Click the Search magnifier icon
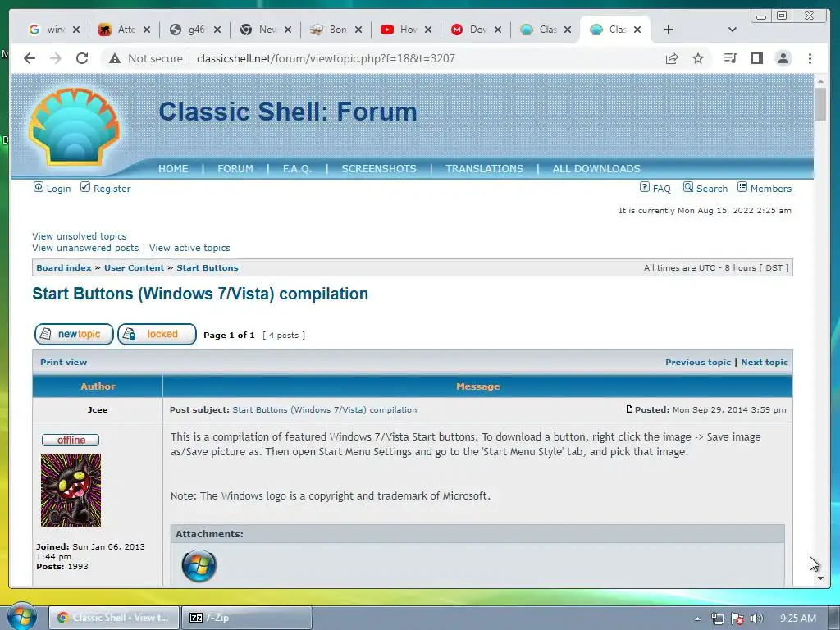 tap(688, 187)
